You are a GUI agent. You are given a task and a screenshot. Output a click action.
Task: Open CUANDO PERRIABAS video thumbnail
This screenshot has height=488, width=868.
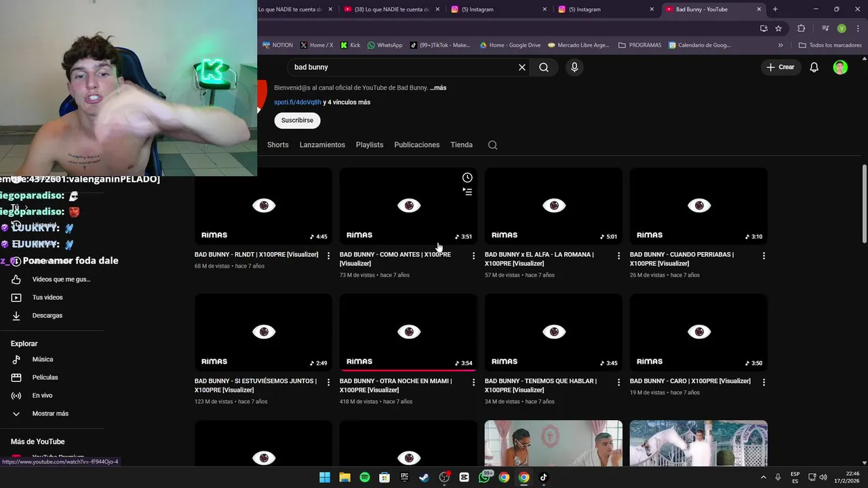(698, 206)
